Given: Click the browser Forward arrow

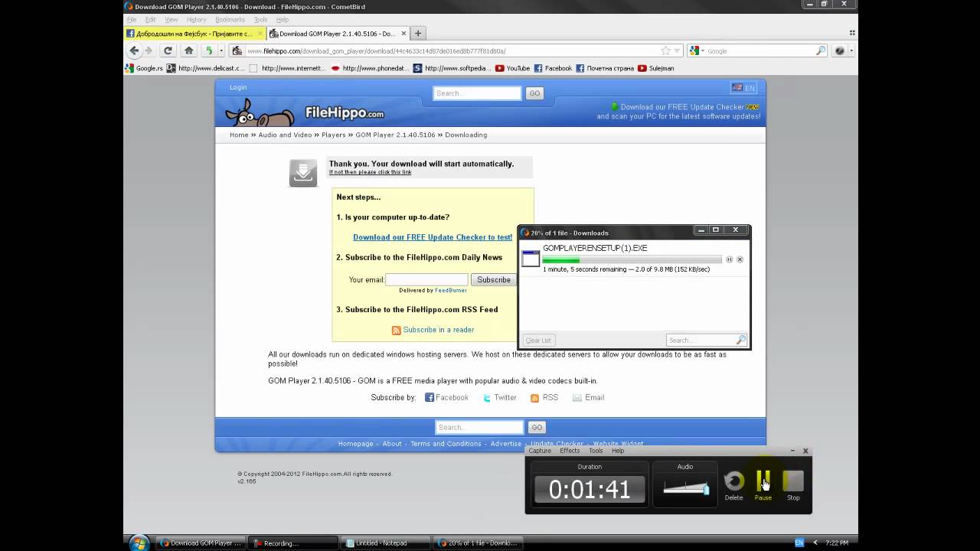Looking at the screenshot, I should point(149,51).
